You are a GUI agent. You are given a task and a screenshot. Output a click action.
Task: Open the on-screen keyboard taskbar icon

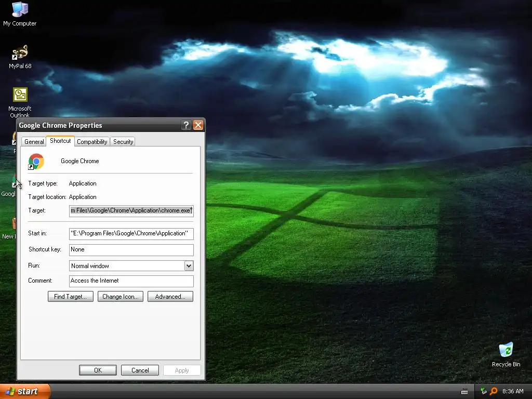464,392
